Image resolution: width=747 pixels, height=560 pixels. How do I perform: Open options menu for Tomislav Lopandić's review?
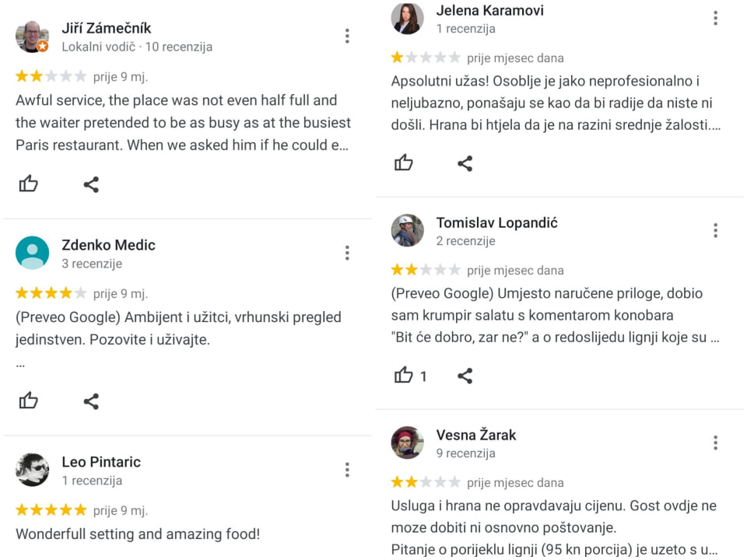(x=715, y=230)
